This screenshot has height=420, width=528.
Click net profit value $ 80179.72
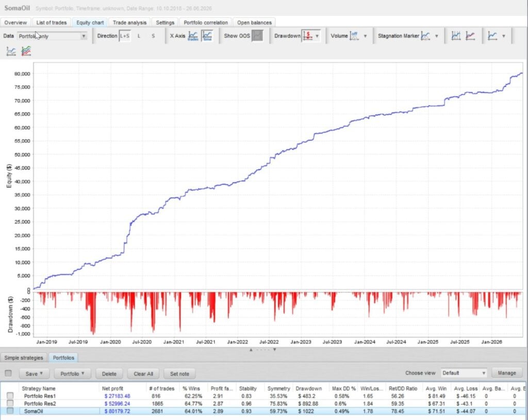pos(117,411)
